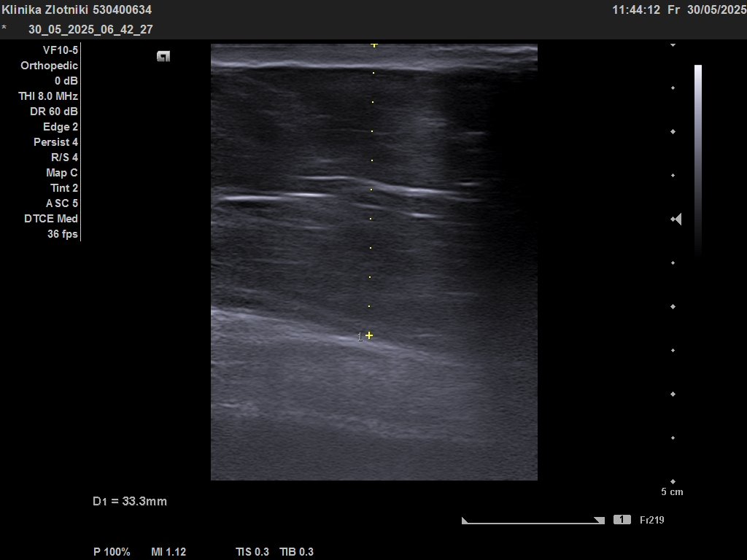Image resolution: width=747 pixels, height=560 pixels.
Task: Click the DR 60 dB dynamic range setting
Action: tap(54, 112)
